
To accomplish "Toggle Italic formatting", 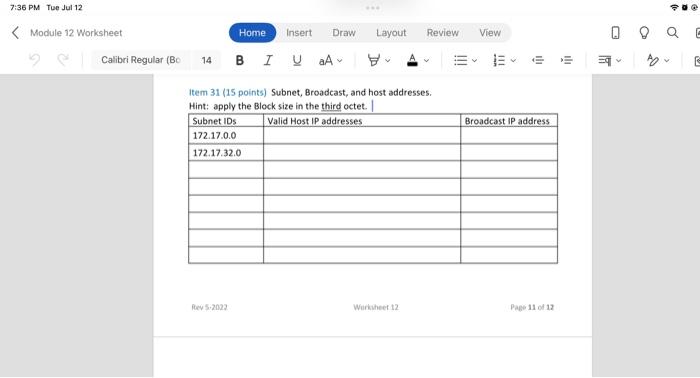I will point(268,60).
